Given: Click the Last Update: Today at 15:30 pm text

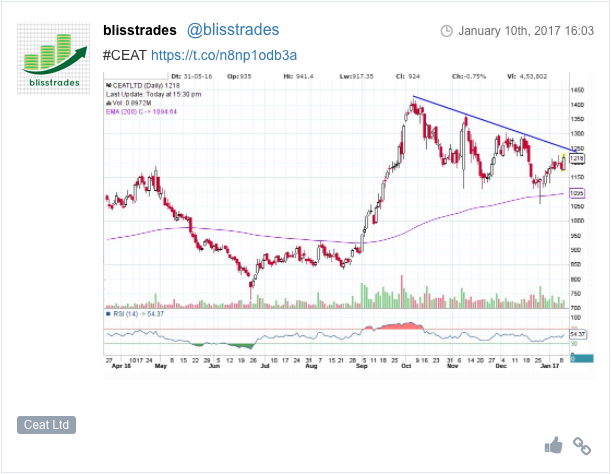Looking at the screenshot, I should pyautogui.click(x=154, y=94).
